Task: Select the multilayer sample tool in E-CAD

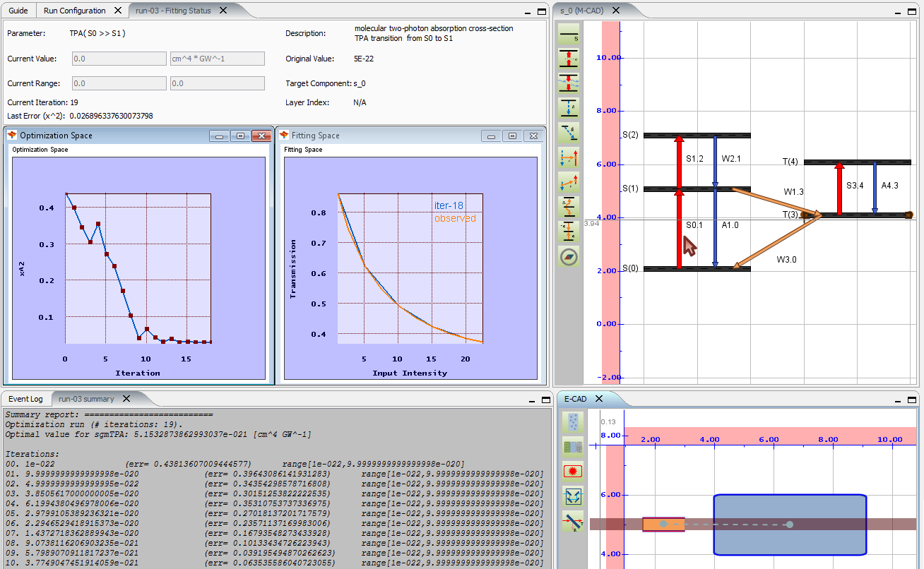Action: 573,446
